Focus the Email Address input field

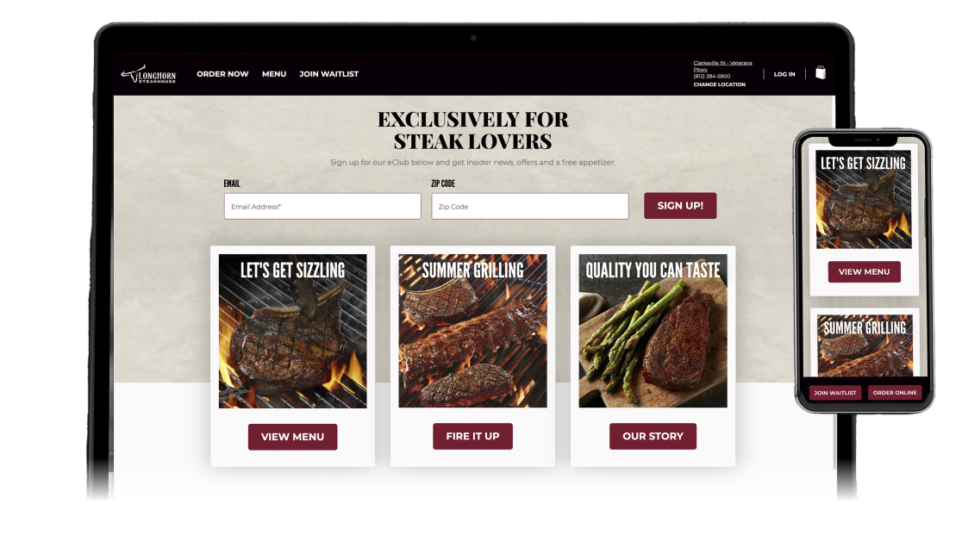coord(322,206)
